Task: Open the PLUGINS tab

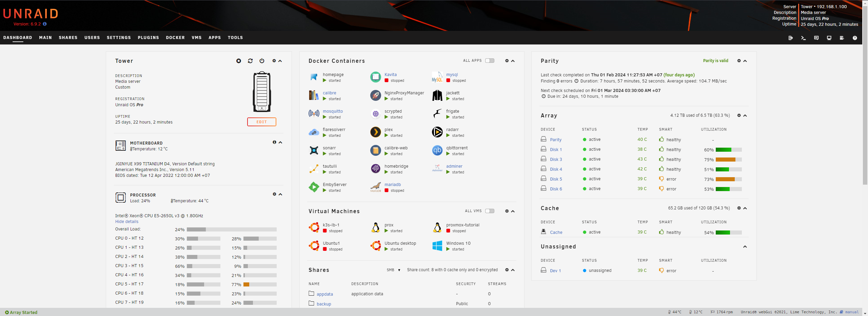Action: pyautogui.click(x=148, y=38)
